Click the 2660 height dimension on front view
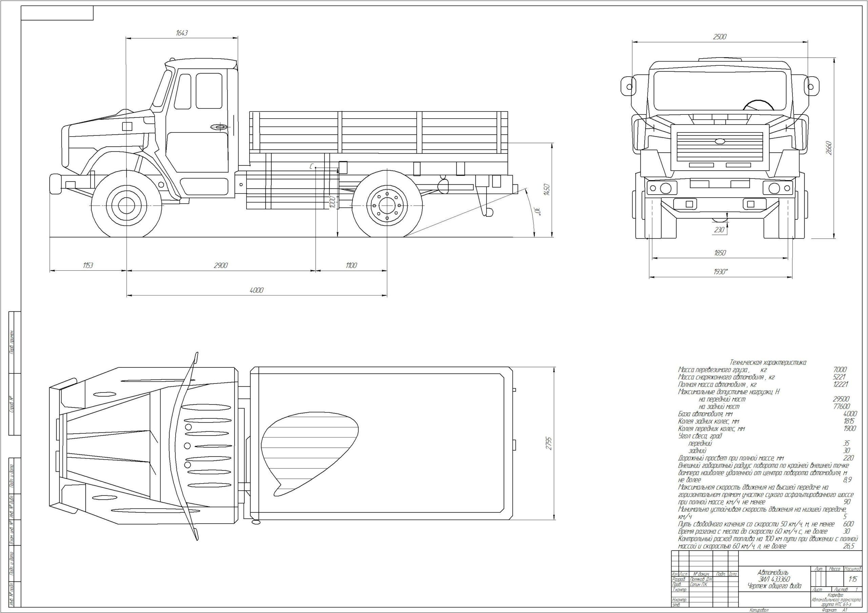 coord(829,149)
